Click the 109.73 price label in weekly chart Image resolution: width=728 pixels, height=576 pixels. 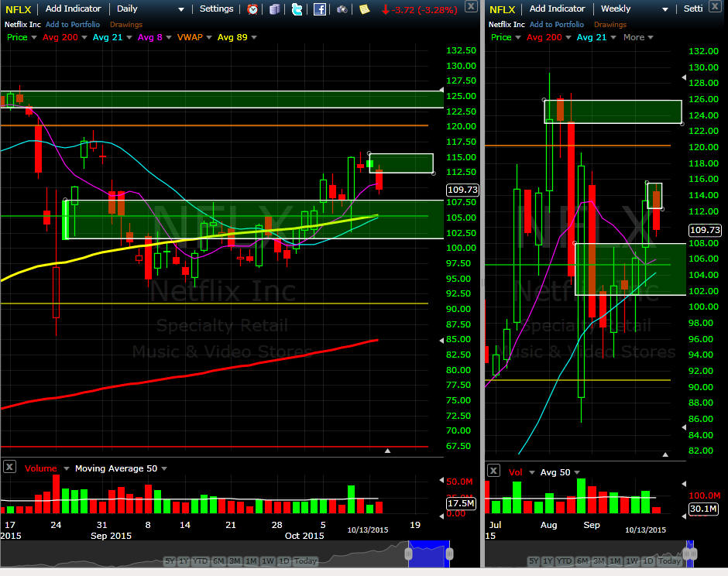(x=705, y=230)
